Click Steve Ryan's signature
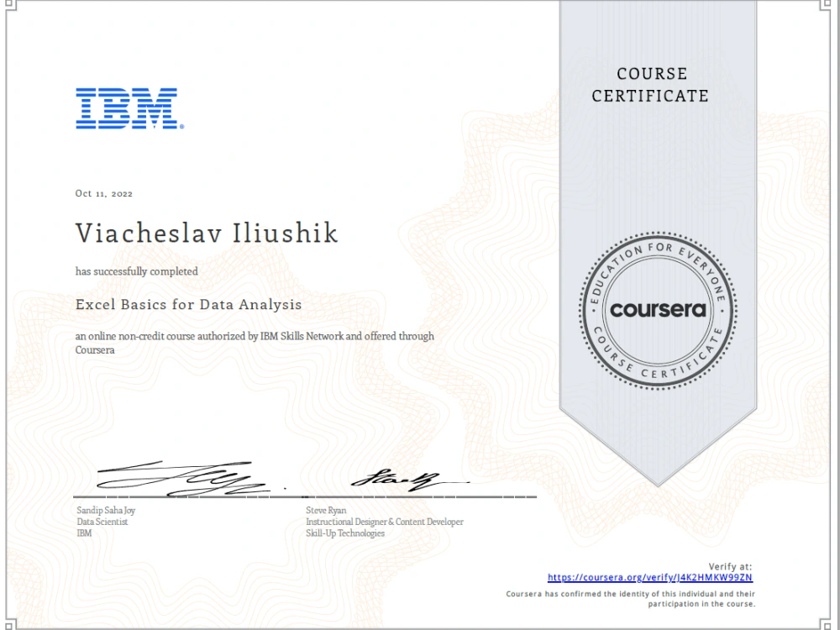 [410, 479]
